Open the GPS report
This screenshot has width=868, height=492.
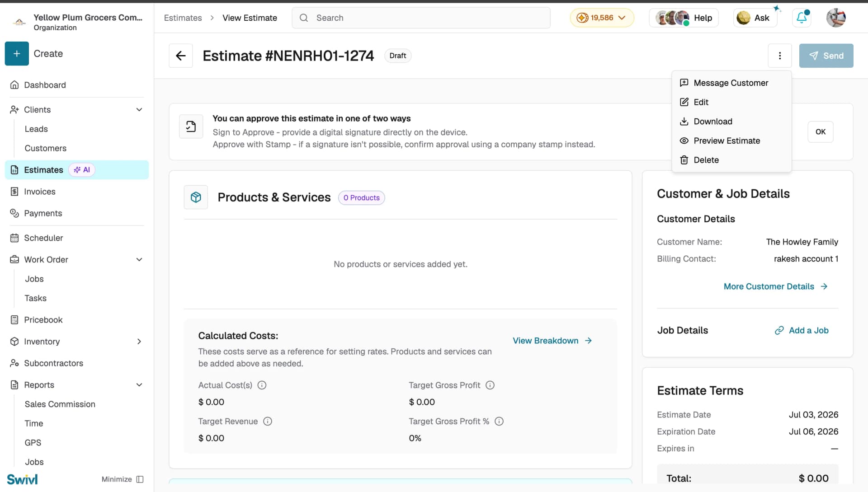33,443
